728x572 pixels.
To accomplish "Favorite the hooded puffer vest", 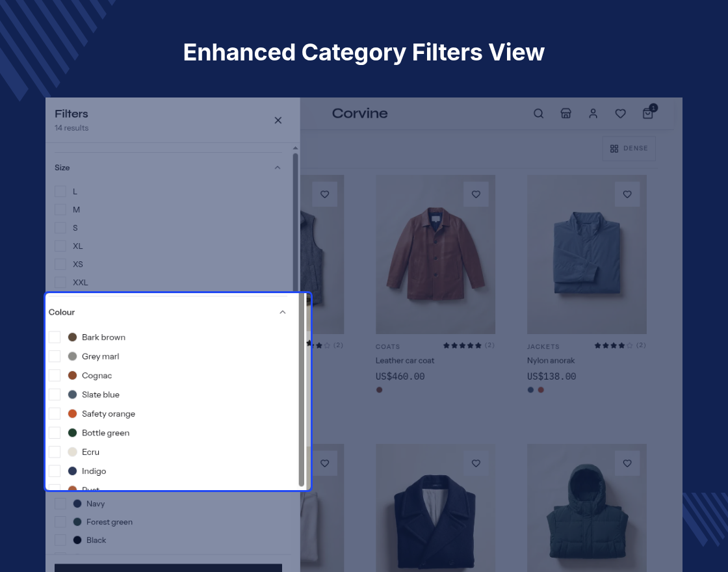I will pyautogui.click(x=627, y=463).
